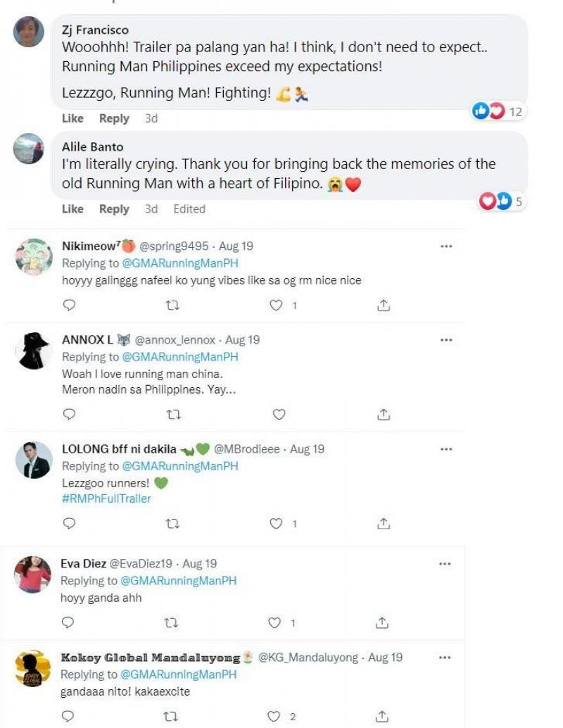Retweet ANNOX L's tweet
563x728 pixels.
172,415
